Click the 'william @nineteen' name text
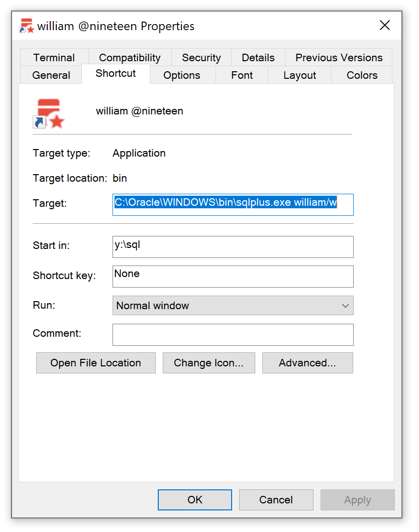Viewport: 419px width, 532px height. click(140, 111)
